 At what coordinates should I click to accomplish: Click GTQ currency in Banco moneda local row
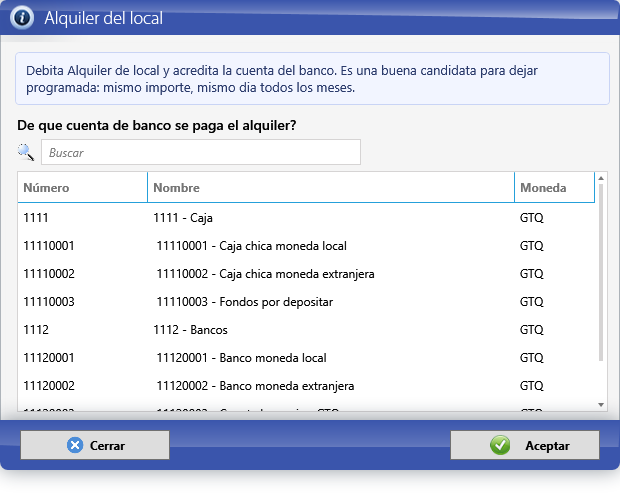click(532, 358)
